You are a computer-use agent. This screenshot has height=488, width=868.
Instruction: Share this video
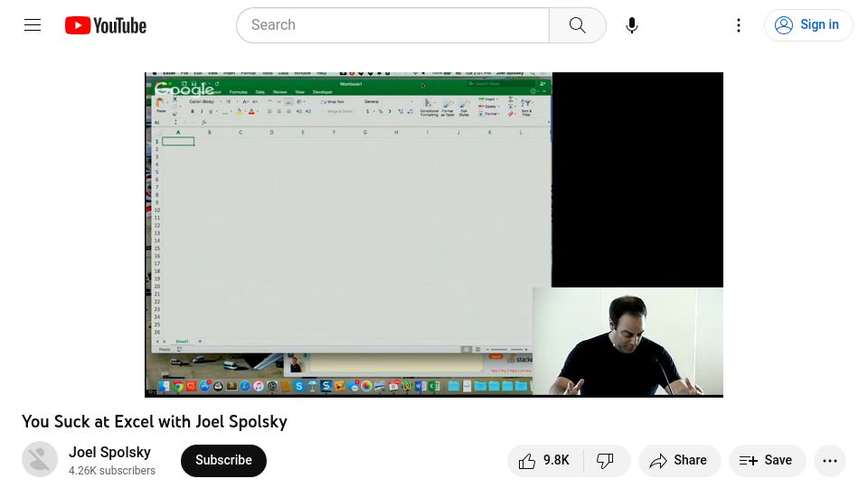[x=679, y=460]
